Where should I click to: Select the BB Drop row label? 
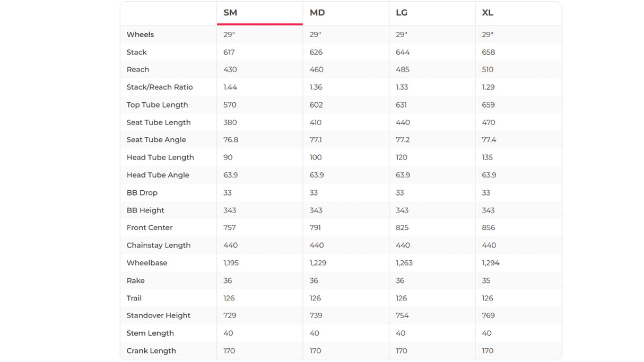pos(142,193)
